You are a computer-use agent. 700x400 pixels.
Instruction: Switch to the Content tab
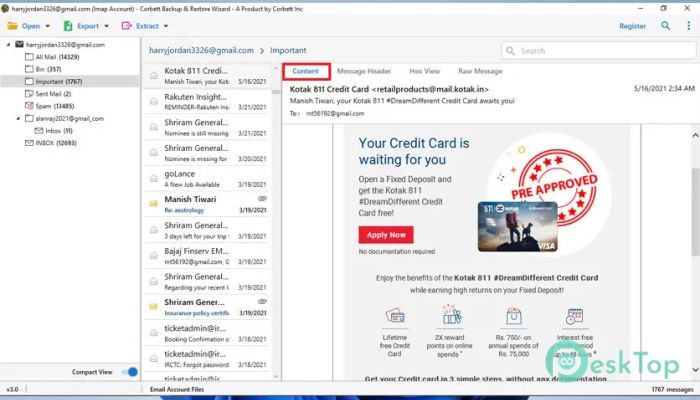click(306, 71)
